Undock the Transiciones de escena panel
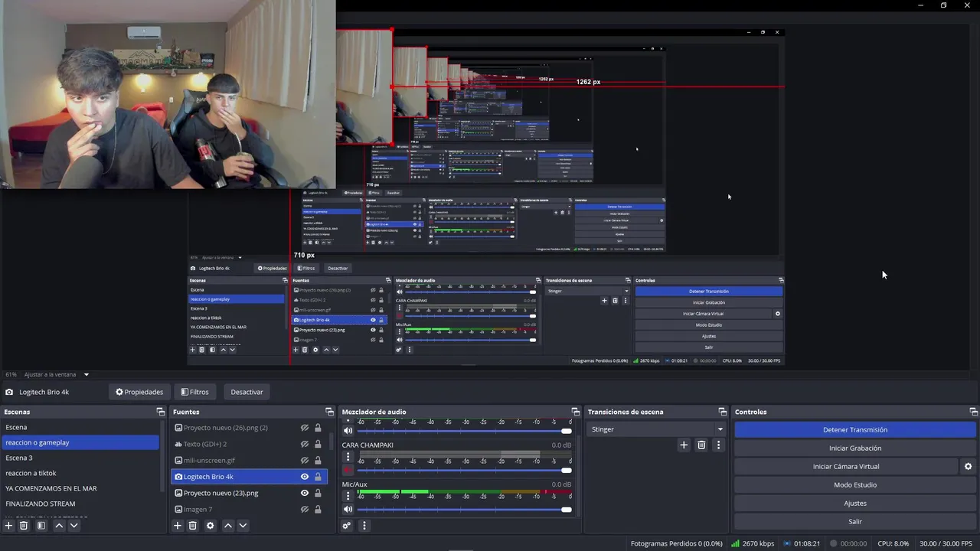980x551 pixels. pos(722,412)
